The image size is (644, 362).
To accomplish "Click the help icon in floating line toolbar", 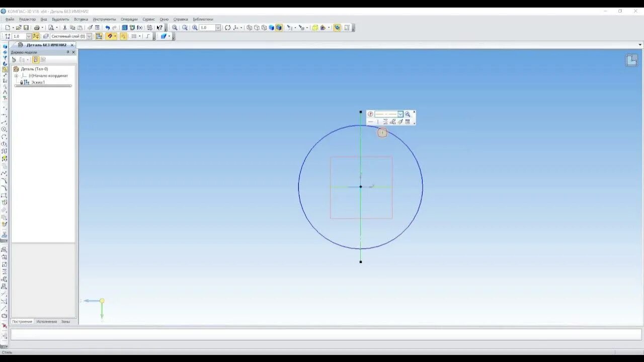I will [x=370, y=114].
